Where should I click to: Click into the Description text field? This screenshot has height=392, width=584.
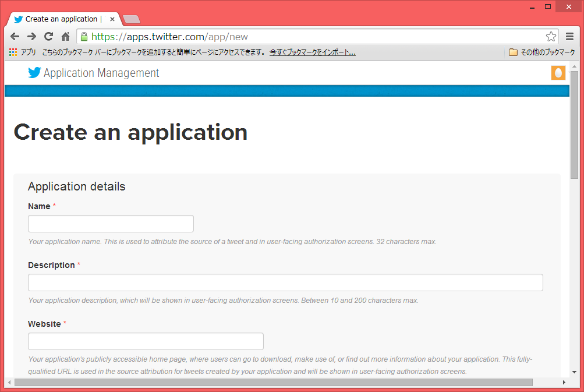(x=285, y=282)
